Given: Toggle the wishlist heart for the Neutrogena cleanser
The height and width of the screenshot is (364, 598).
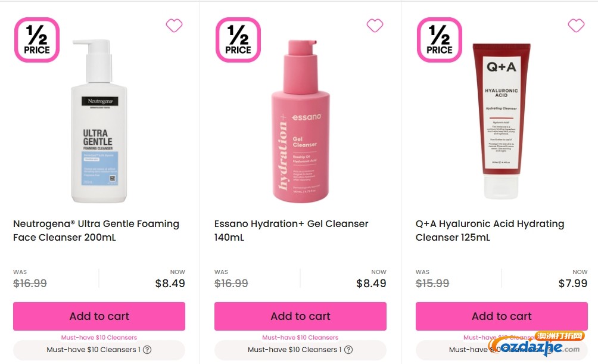Looking at the screenshot, I should [174, 26].
